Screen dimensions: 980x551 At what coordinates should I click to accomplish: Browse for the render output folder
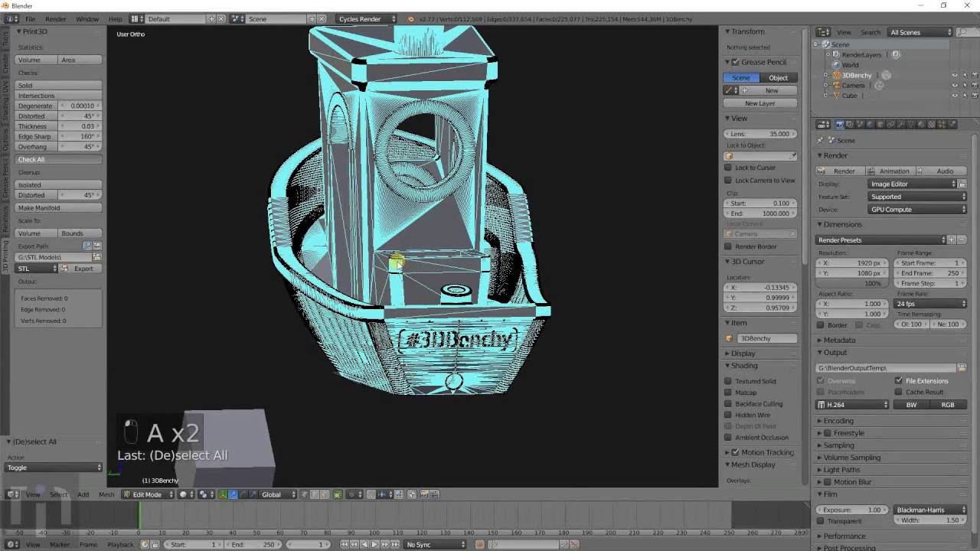(962, 368)
